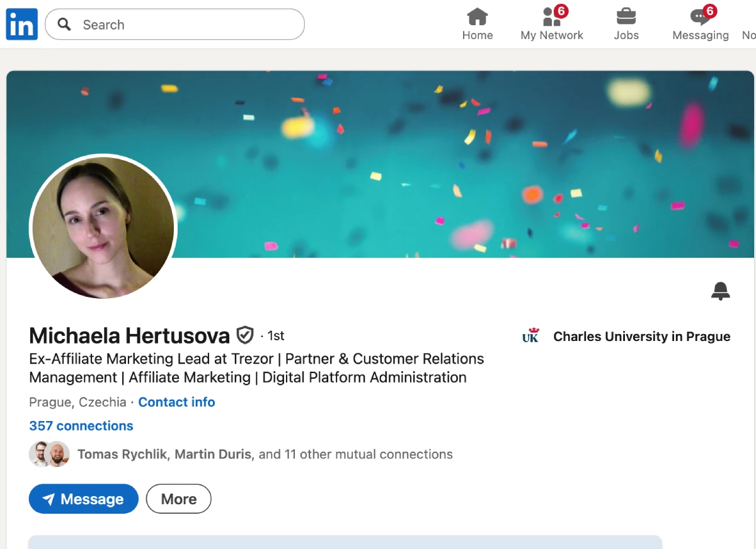The height and width of the screenshot is (549, 756).
Task: Open the Contact info link
Action: coord(176,402)
